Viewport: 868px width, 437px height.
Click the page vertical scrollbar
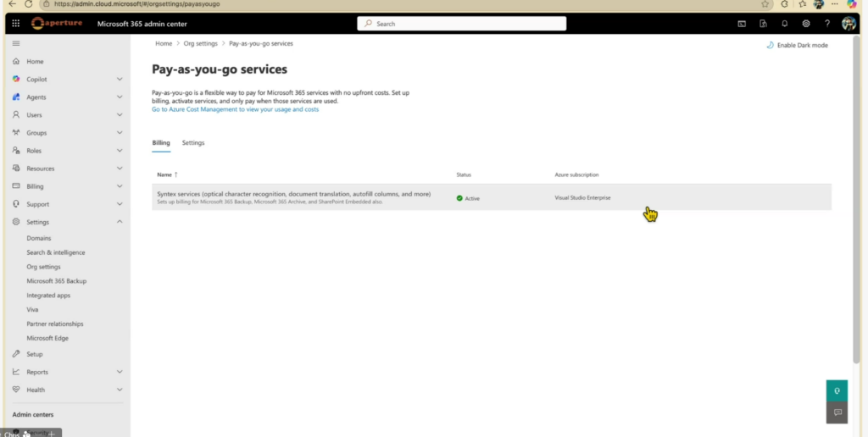(856, 199)
